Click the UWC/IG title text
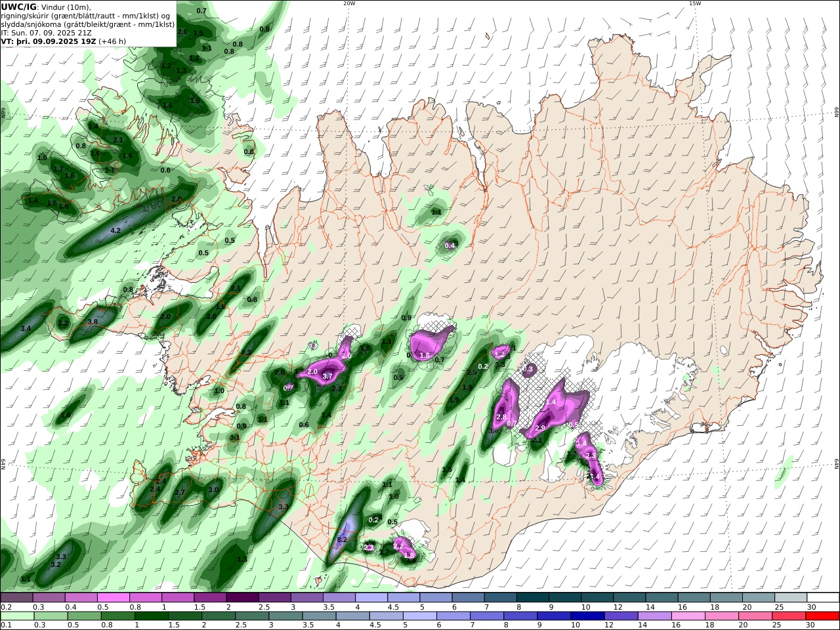Screen dimensions: 840x630 pos(18,7)
